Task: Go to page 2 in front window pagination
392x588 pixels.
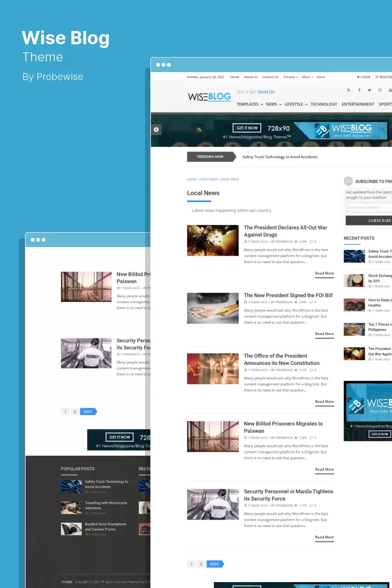Action: coord(201,564)
